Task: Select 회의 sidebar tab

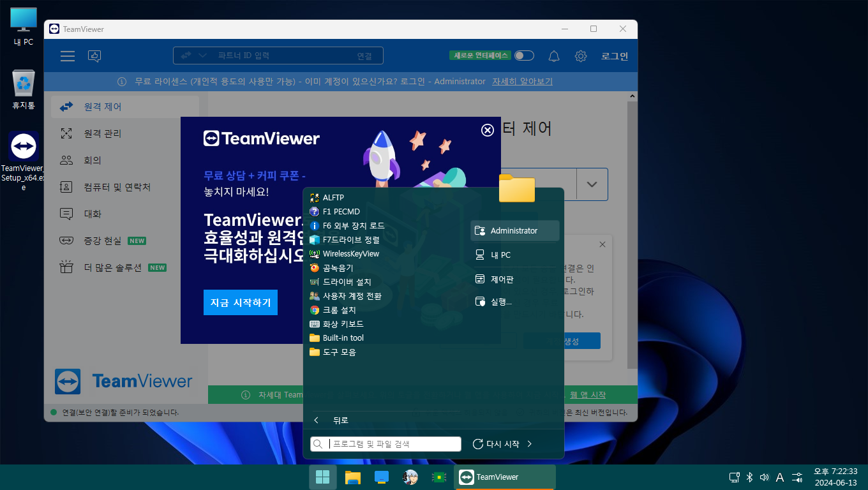Action: point(125,160)
